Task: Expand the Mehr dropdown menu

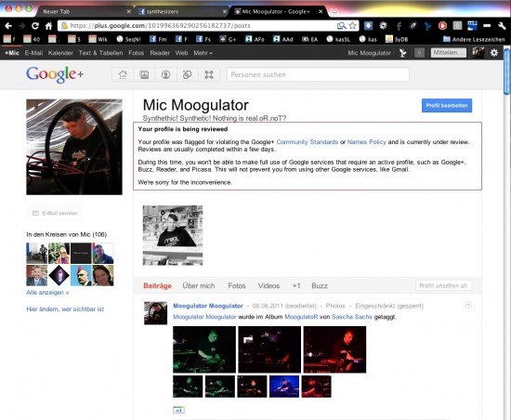Action: tap(203, 53)
